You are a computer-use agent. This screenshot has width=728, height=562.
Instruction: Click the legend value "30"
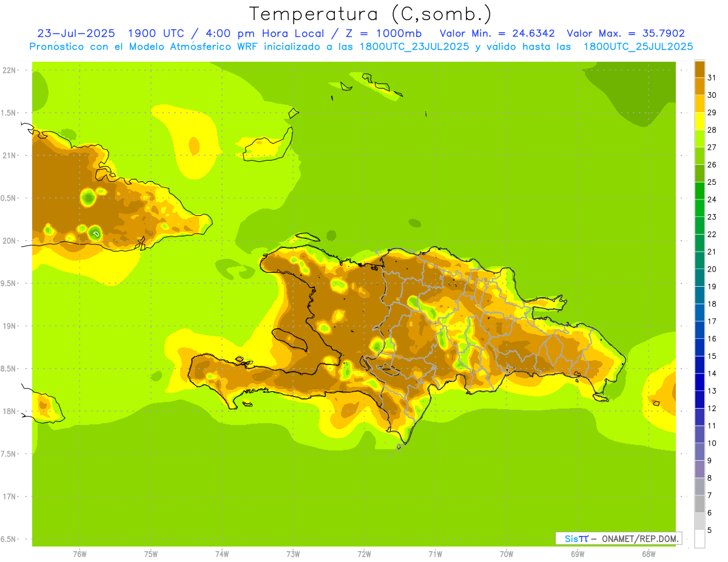point(712,95)
